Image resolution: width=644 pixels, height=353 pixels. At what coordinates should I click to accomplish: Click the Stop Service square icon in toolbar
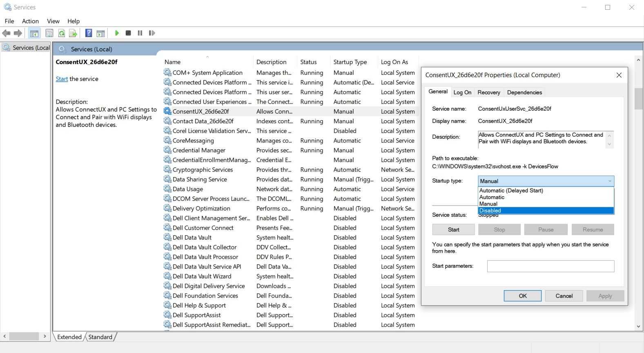[128, 33]
